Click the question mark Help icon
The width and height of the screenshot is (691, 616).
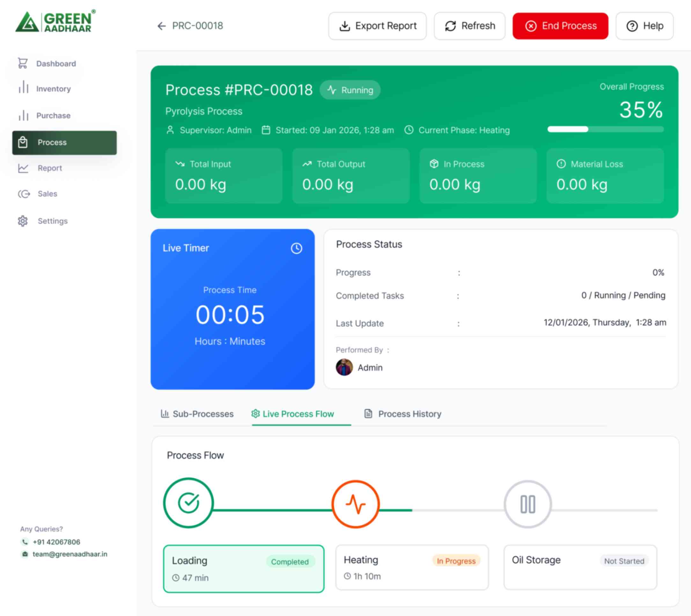(x=632, y=26)
